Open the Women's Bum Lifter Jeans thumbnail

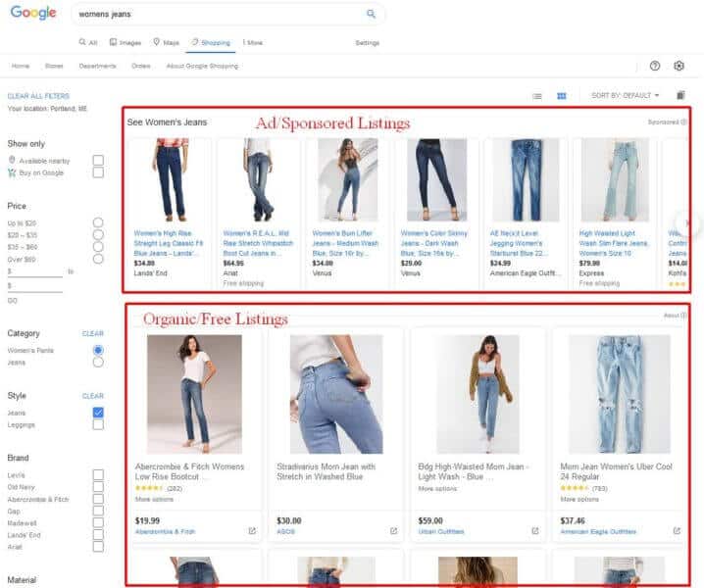(347, 179)
